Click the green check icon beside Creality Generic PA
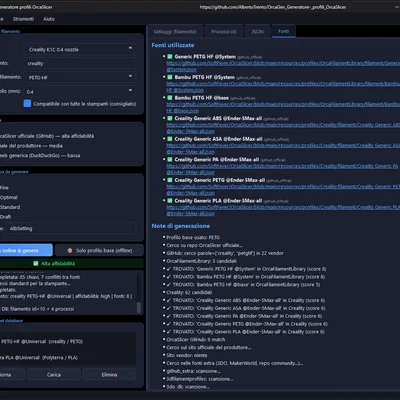 click(170, 159)
